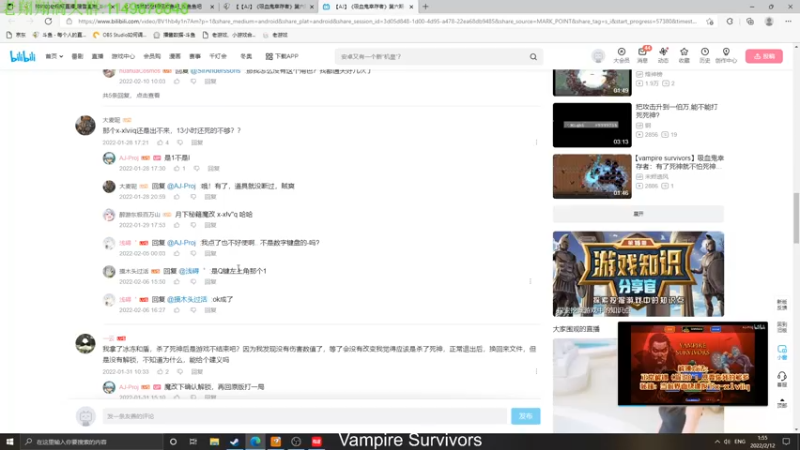Like the reply 是Q键左上角那个1
The width and height of the screenshot is (800, 450).
click(177, 282)
